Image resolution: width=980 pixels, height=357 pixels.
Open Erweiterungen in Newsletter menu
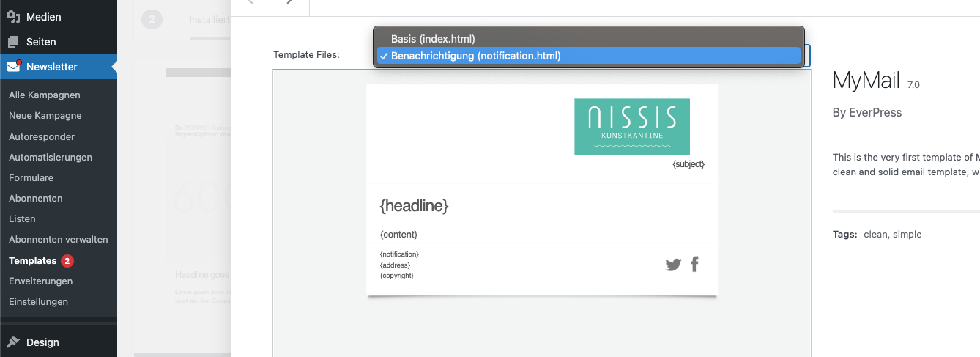(41, 281)
